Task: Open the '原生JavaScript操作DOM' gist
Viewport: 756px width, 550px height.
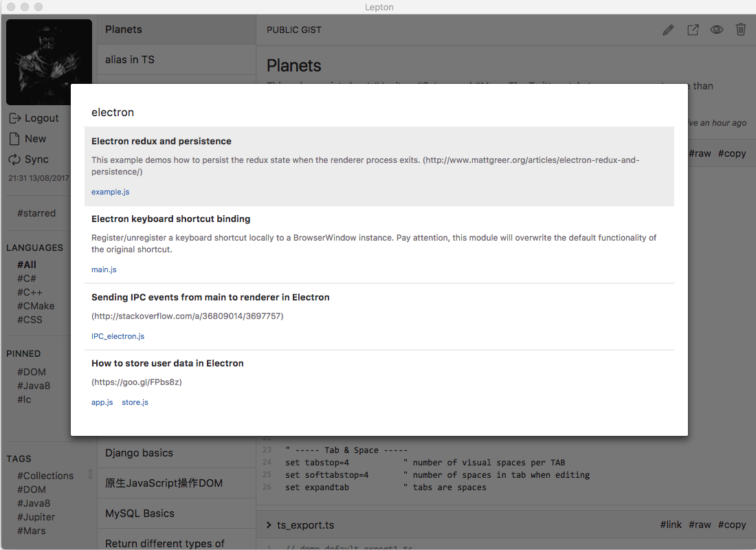Action: pos(177,483)
